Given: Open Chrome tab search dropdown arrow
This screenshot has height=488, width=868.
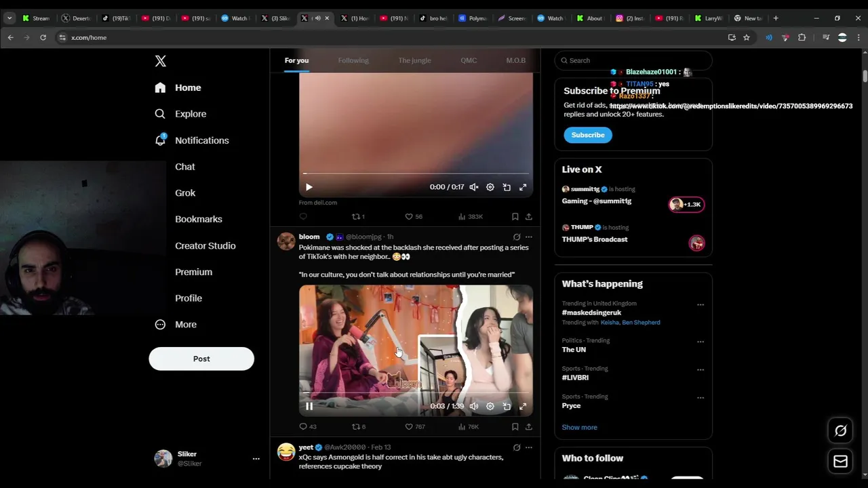Looking at the screenshot, I should click(9, 18).
